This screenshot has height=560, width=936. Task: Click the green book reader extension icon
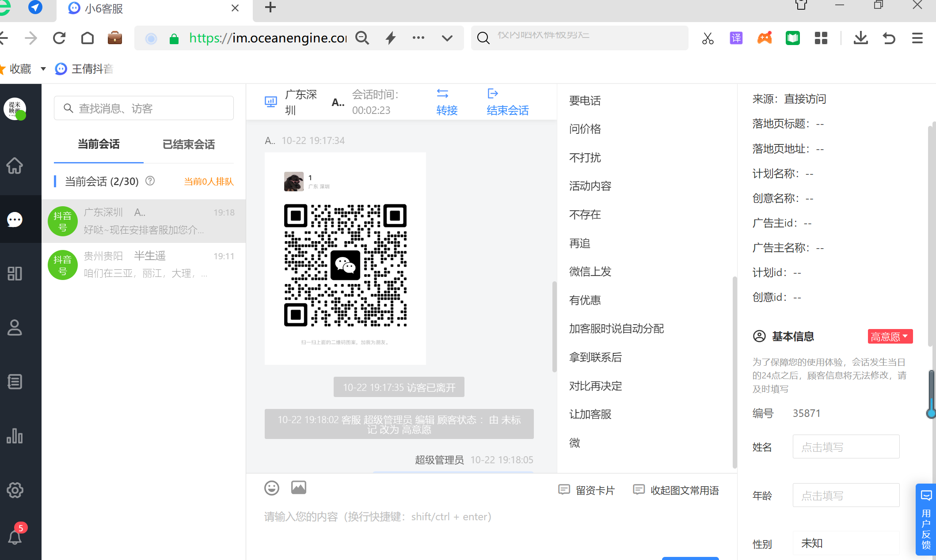point(793,38)
